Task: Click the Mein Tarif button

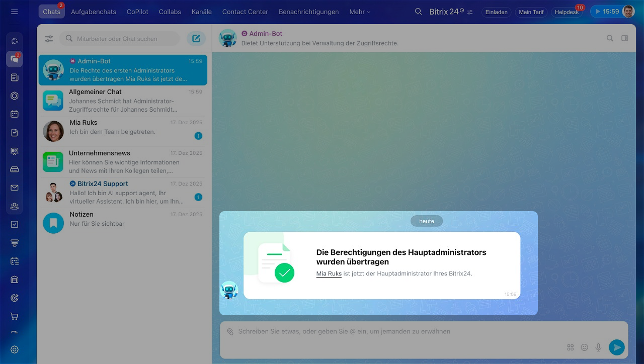Action: click(531, 12)
